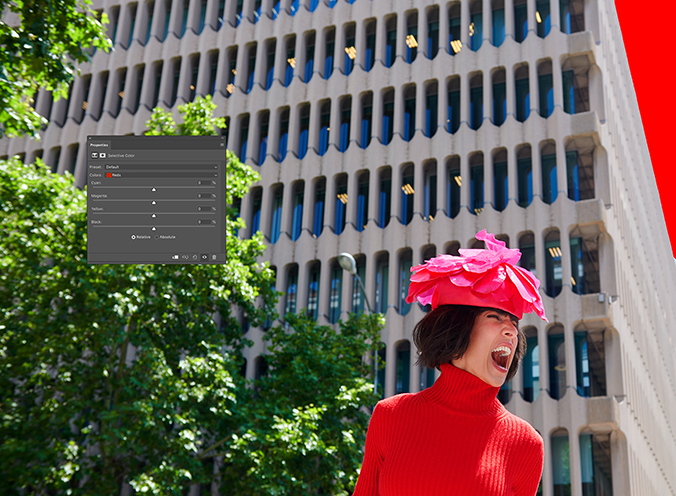Switch to the Properties tab

pos(99,144)
